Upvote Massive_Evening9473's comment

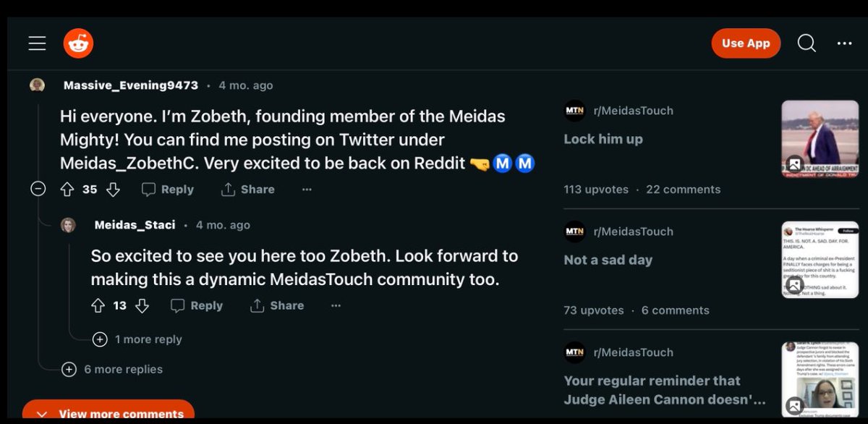[67, 190]
